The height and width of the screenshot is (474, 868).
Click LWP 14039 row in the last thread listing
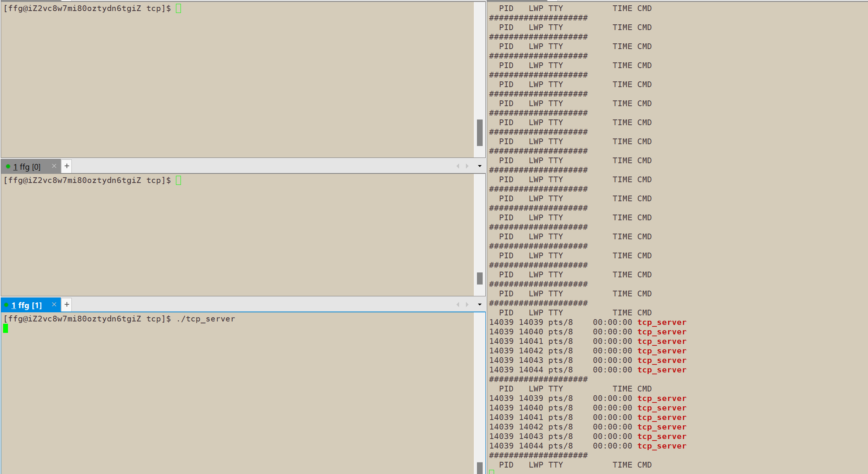pos(588,398)
